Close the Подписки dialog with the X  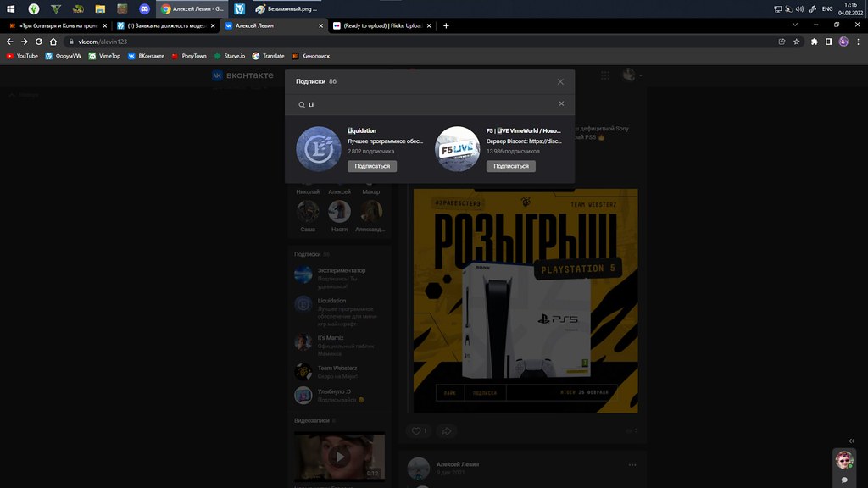pyautogui.click(x=560, y=81)
